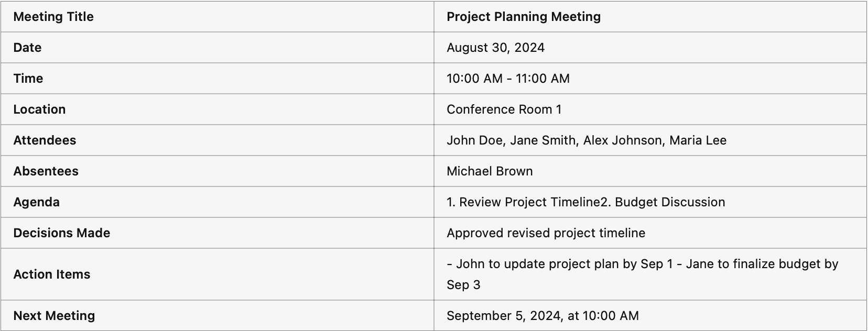Click the 'Attendees' label cell
This screenshot has height=331, width=868.
coord(217,140)
